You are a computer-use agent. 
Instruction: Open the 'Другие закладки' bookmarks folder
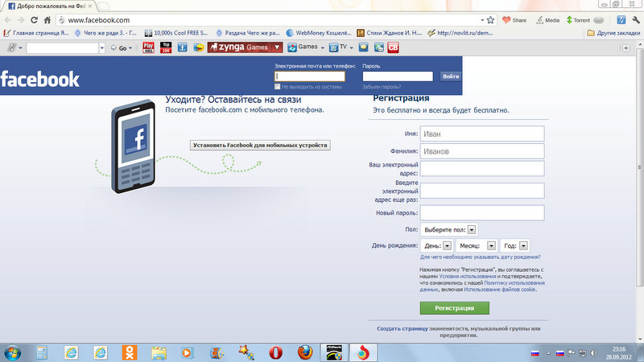pyautogui.click(x=613, y=33)
